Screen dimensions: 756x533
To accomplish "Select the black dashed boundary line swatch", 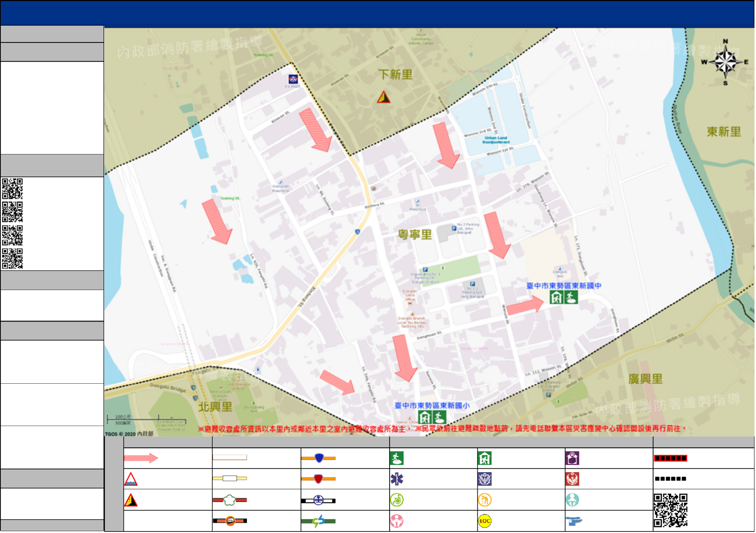I will click(x=671, y=479).
